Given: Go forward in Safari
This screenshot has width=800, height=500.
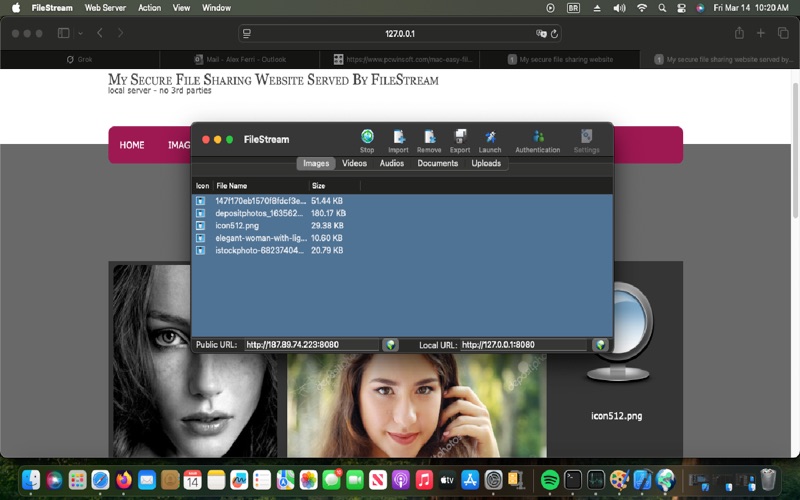Looking at the screenshot, I should 120,33.
